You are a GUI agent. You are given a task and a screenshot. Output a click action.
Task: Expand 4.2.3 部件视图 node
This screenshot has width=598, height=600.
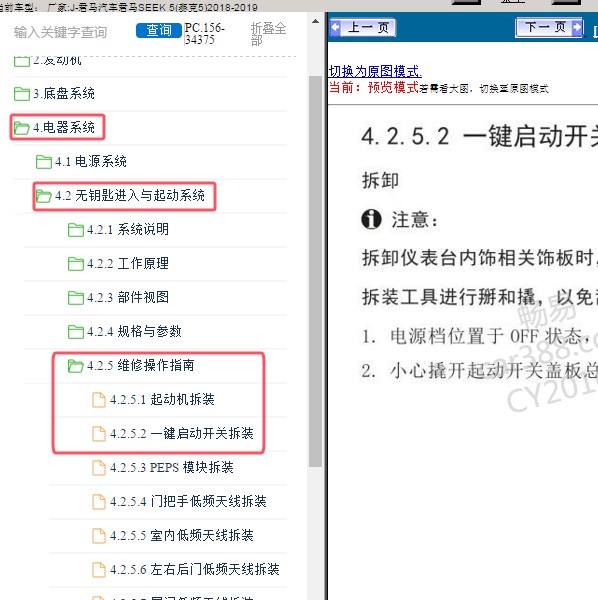click(x=128, y=297)
